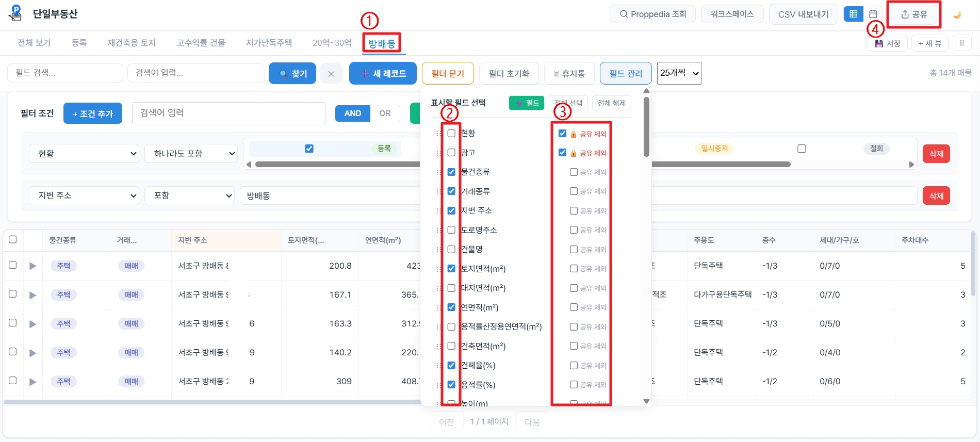
Task: Expand the row with area 140.2
Action: click(32, 353)
